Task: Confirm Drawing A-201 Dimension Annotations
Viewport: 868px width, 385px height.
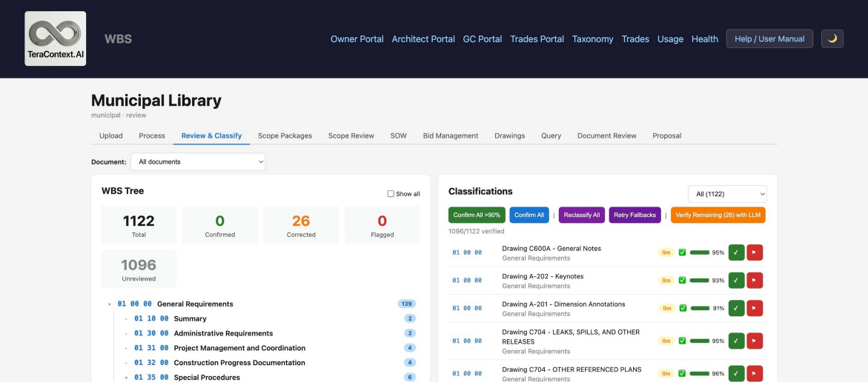Action: click(736, 308)
